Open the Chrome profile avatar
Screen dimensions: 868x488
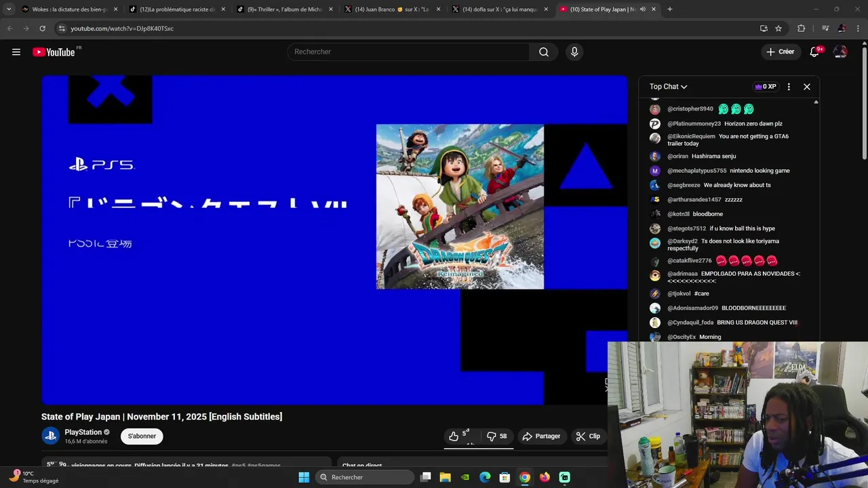click(x=842, y=28)
